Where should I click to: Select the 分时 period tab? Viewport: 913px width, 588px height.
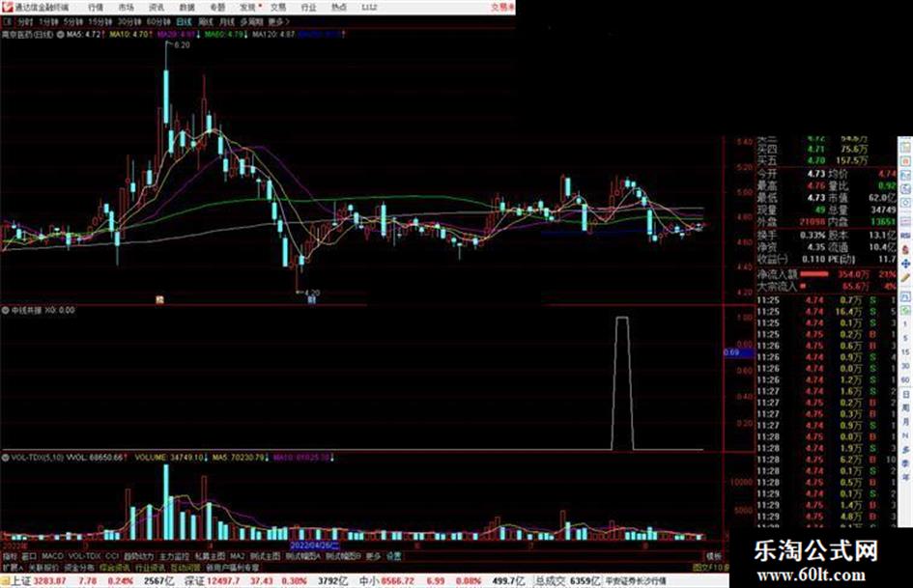24,21
